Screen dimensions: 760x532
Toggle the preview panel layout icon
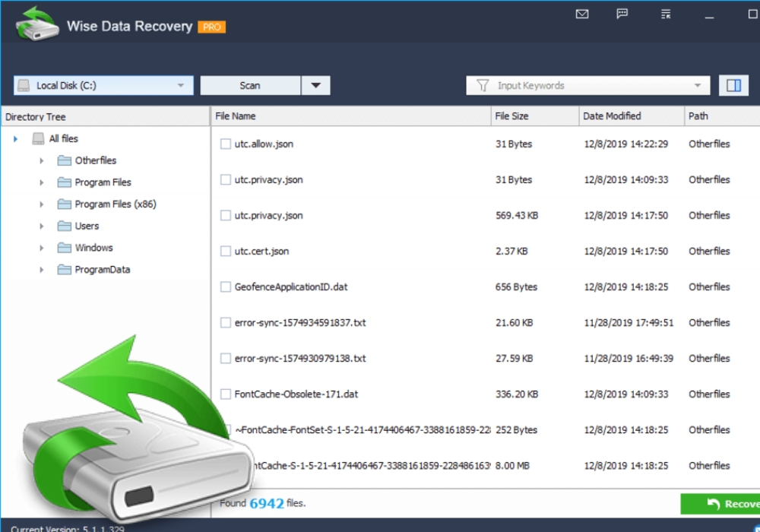(x=733, y=86)
